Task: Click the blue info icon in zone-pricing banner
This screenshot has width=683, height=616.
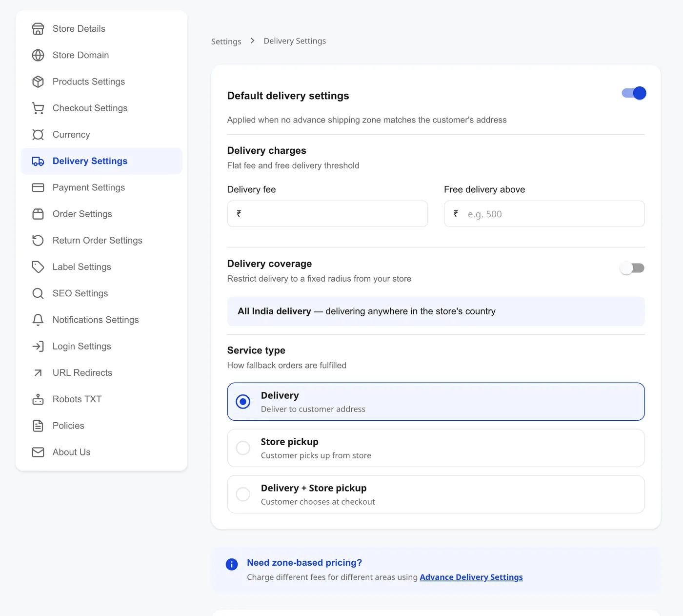Action: point(232,564)
